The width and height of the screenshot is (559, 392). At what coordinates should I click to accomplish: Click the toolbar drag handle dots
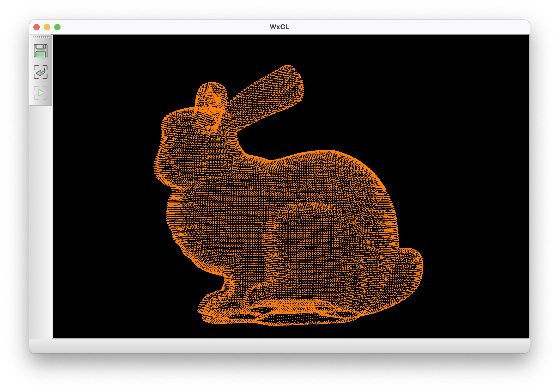tap(41, 37)
